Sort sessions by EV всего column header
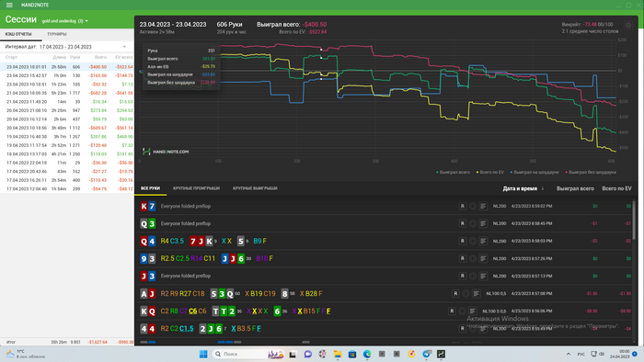Image resolution: width=644 pixels, height=362 pixels. click(x=123, y=57)
